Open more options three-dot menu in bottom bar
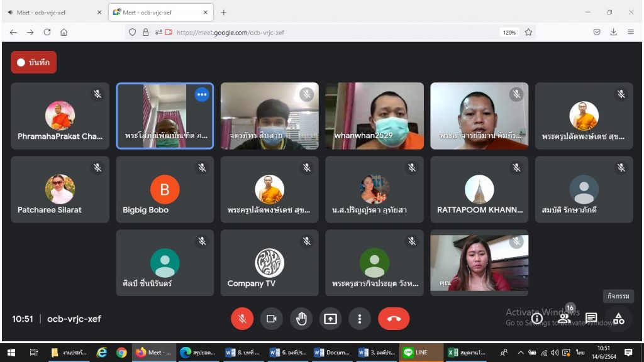This screenshot has width=644, height=362. (x=359, y=319)
